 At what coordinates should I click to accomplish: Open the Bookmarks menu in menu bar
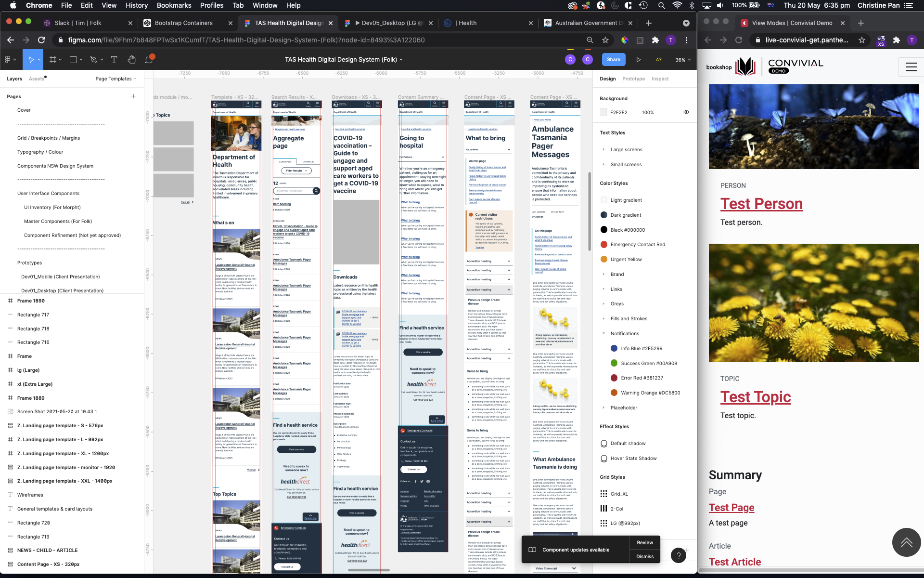coord(174,5)
